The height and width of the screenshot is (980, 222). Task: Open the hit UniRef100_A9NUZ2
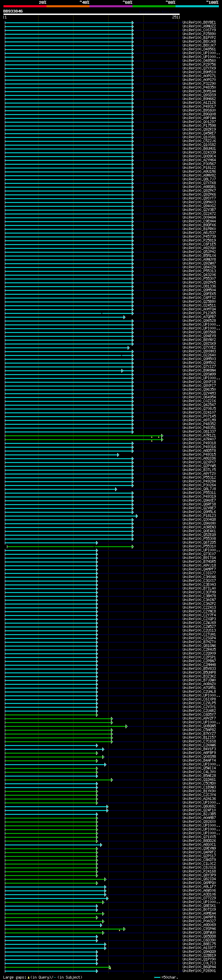pyautogui.click(x=199, y=26)
